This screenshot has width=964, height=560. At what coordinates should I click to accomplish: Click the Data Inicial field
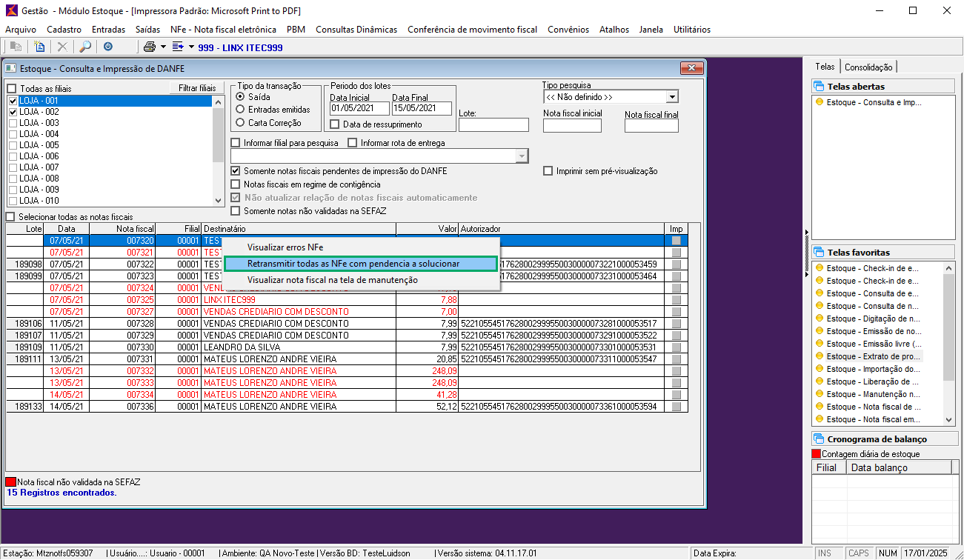coord(359,108)
